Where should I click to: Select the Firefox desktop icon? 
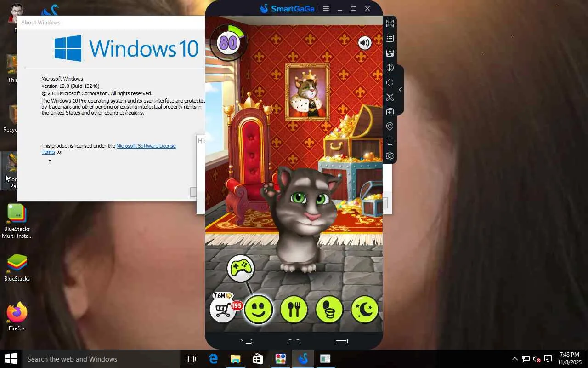(17, 316)
